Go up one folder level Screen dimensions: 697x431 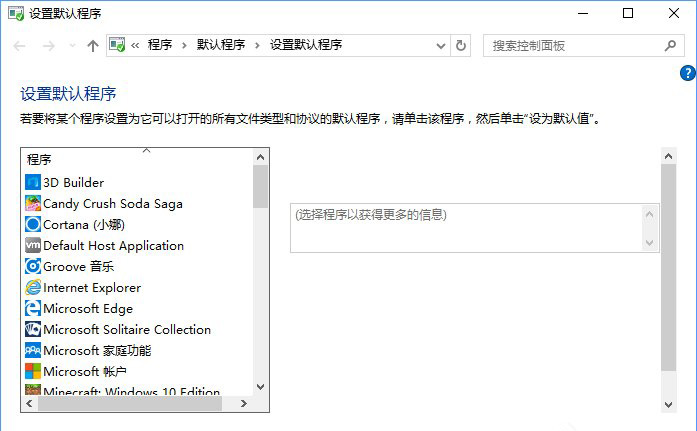(x=93, y=45)
